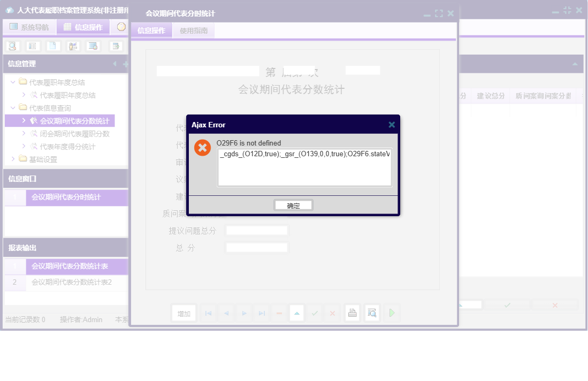
Task: Click the question-mark help tab icon
Action: click(121, 27)
